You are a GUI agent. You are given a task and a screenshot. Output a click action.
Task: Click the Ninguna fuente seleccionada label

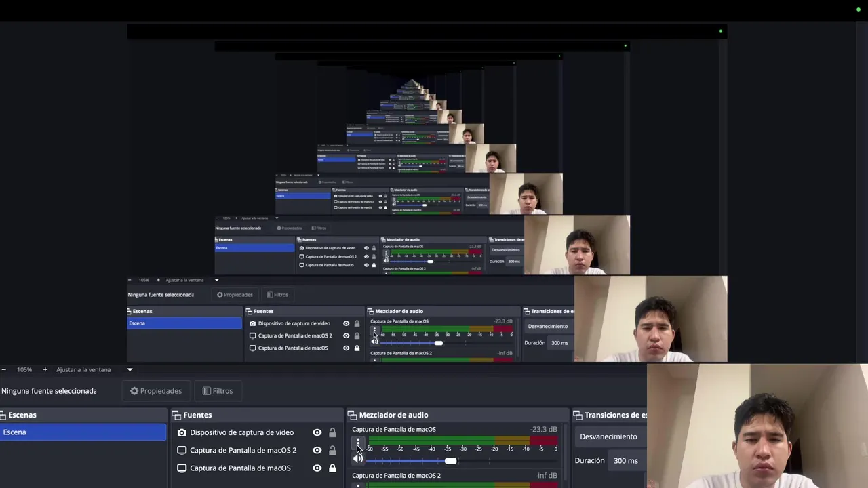tap(49, 391)
